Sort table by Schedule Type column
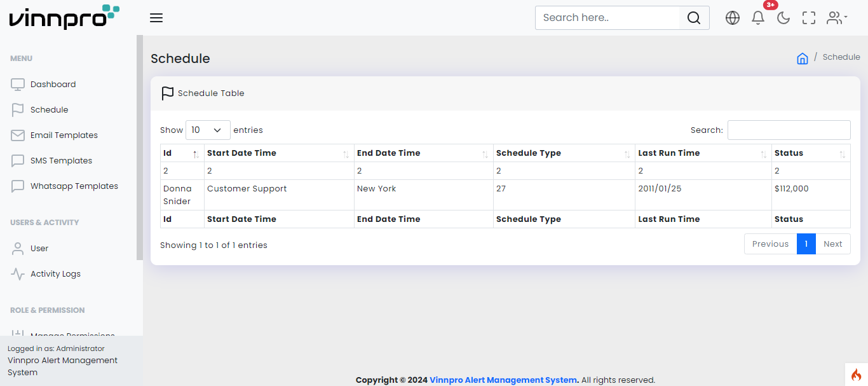Viewport: 868px width, 386px height. click(563, 153)
